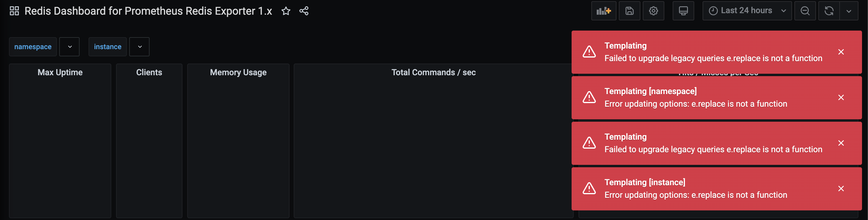The image size is (868, 220).
Task: Open dashboard settings gear
Action: [x=653, y=11]
